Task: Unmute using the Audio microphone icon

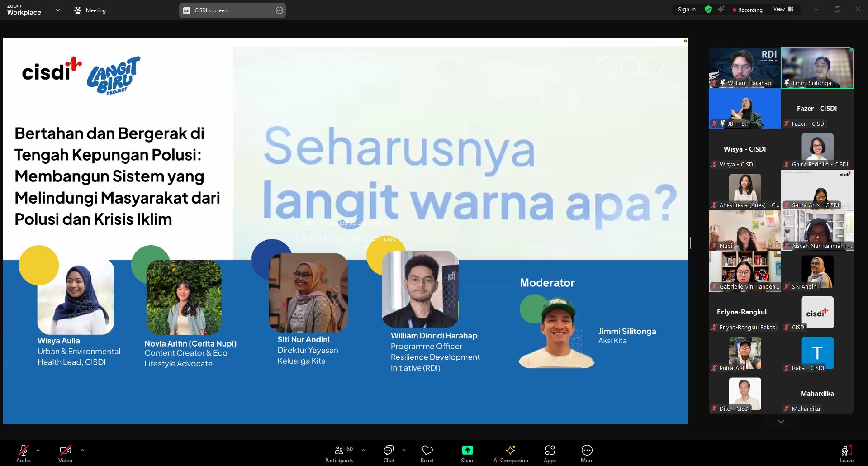Action: (x=24, y=450)
